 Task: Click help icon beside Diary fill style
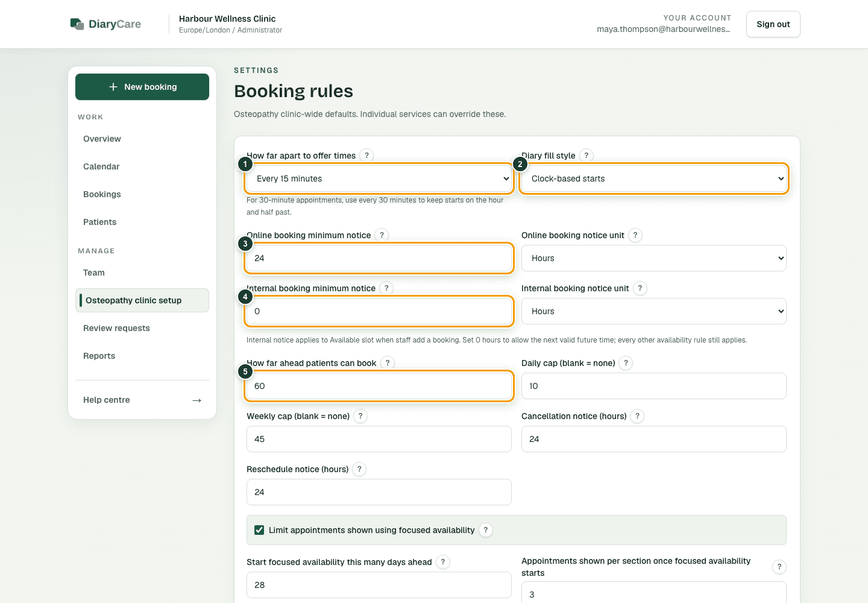point(587,156)
